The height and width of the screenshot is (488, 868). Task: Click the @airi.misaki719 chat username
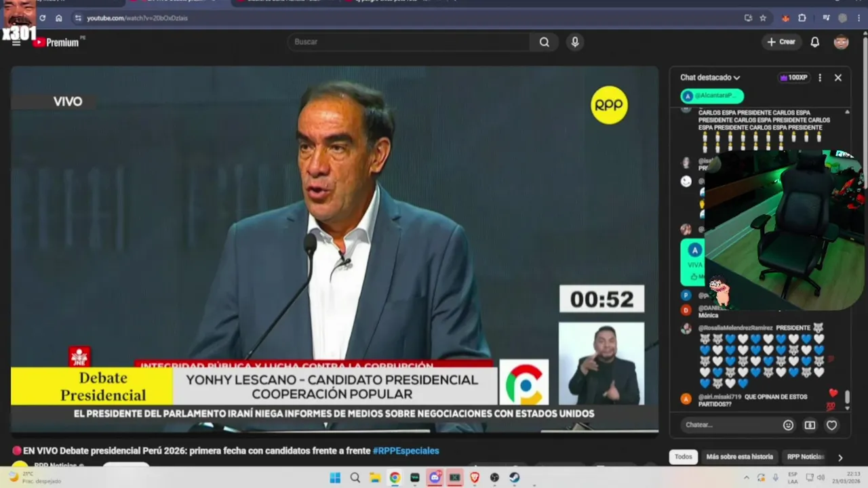[719, 396]
